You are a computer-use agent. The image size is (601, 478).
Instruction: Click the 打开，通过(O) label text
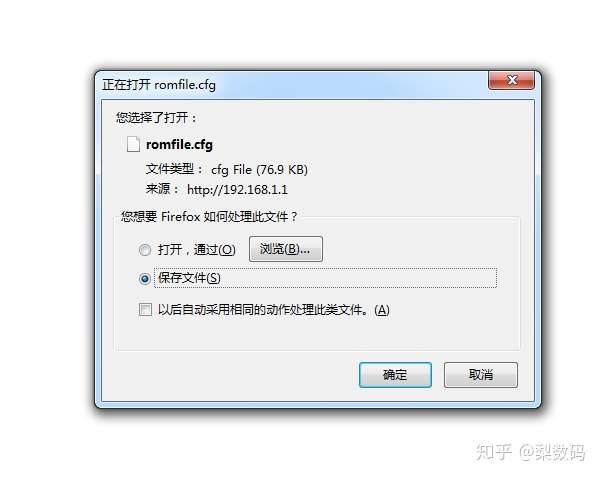197,250
